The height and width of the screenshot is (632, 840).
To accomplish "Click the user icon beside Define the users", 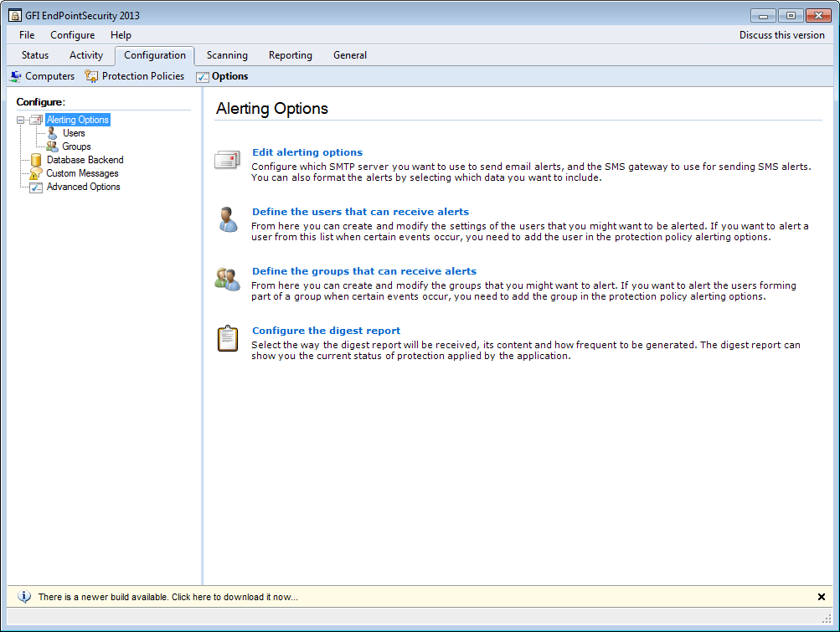I will [x=227, y=219].
